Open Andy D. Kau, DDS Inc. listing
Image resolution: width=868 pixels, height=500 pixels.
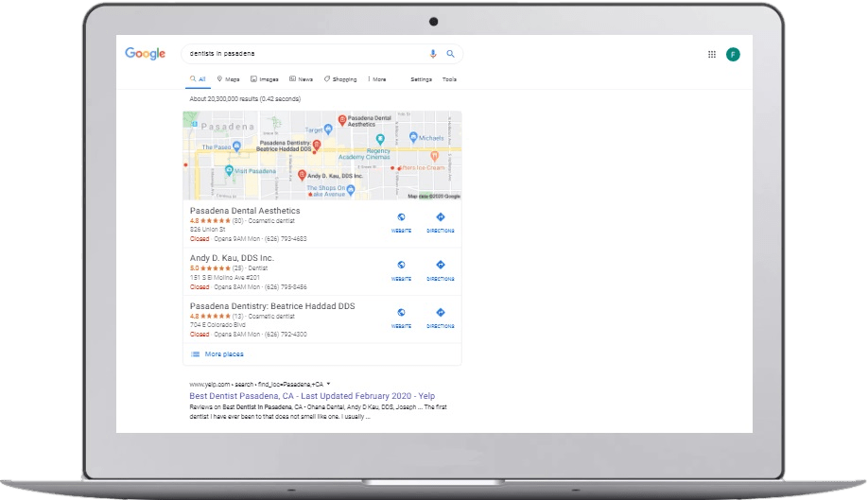coord(232,258)
